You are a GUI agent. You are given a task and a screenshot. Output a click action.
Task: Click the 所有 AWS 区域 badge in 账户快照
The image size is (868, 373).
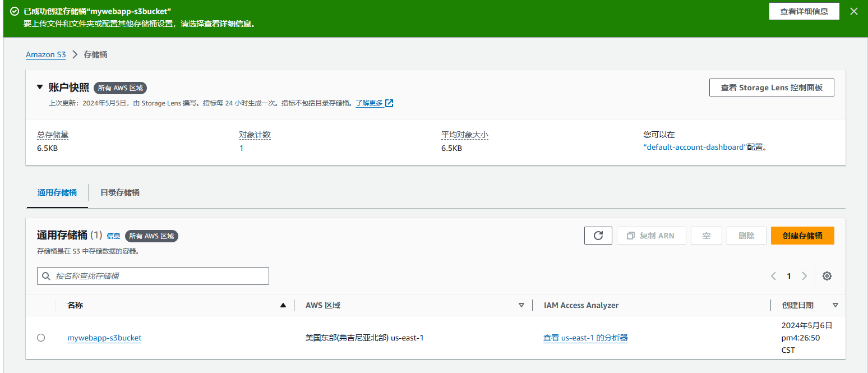121,88
